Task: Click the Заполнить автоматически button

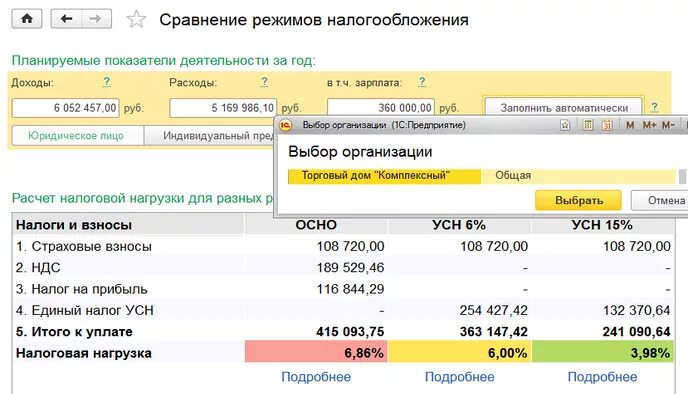Action: pos(564,108)
